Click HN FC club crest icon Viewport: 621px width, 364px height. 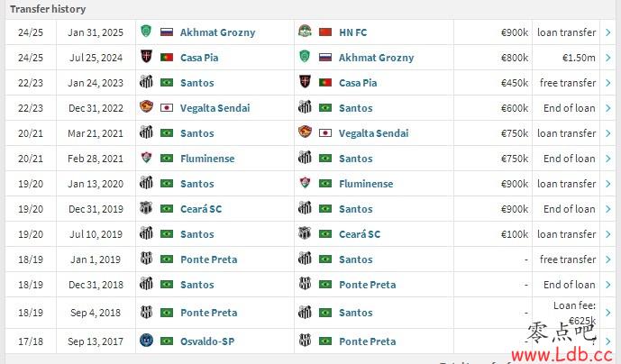tap(305, 32)
